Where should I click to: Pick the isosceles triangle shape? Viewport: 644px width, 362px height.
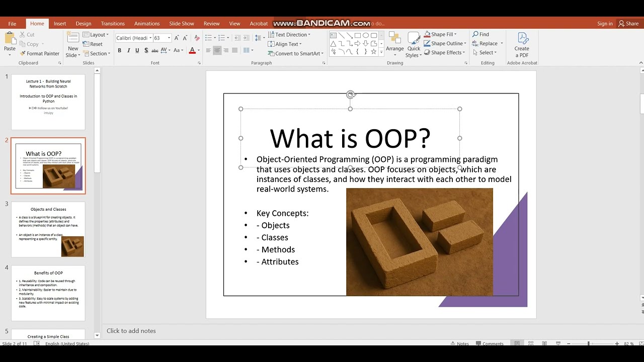pos(333,43)
